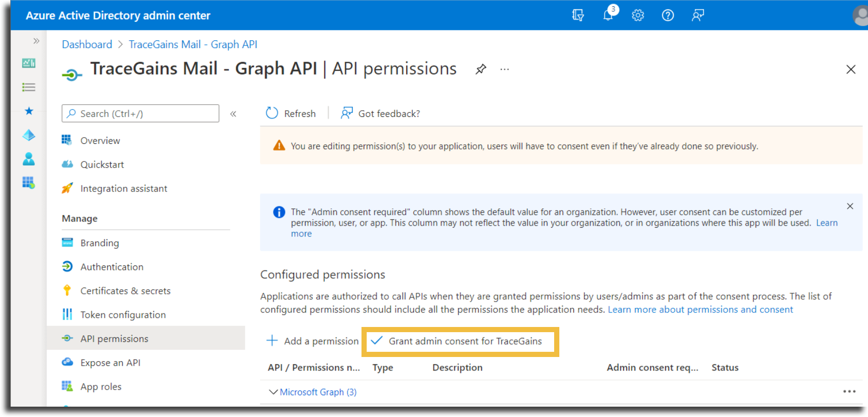The image size is (868, 417).
Task: Go to Dashboard breadcrumb
Action: 87,44
